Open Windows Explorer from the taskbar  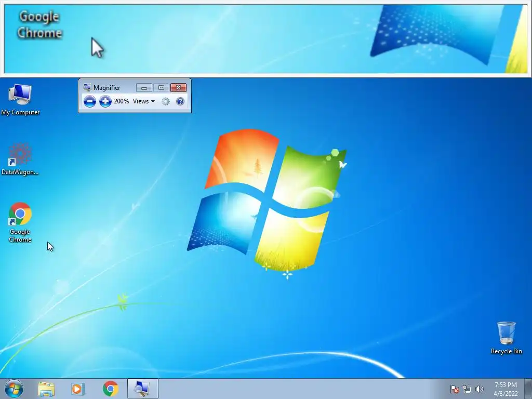46,389
